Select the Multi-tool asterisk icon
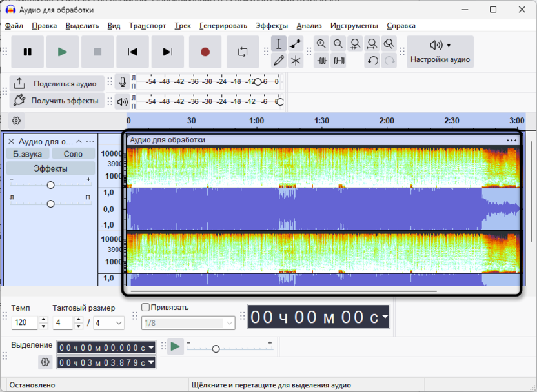The width and height of the screenshot is (537, 392). tap(296, 61)
